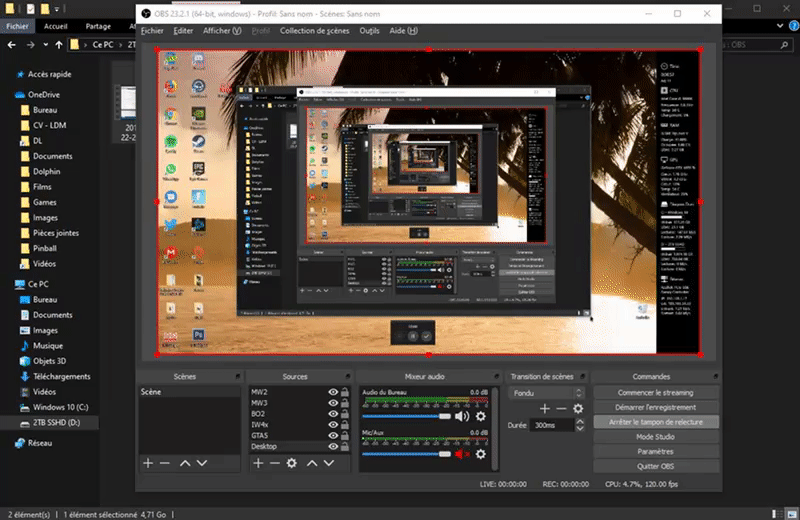The image size is (800, 520).
Task: Open Mic/Aux settings gear icon
Action: point(480,455)
